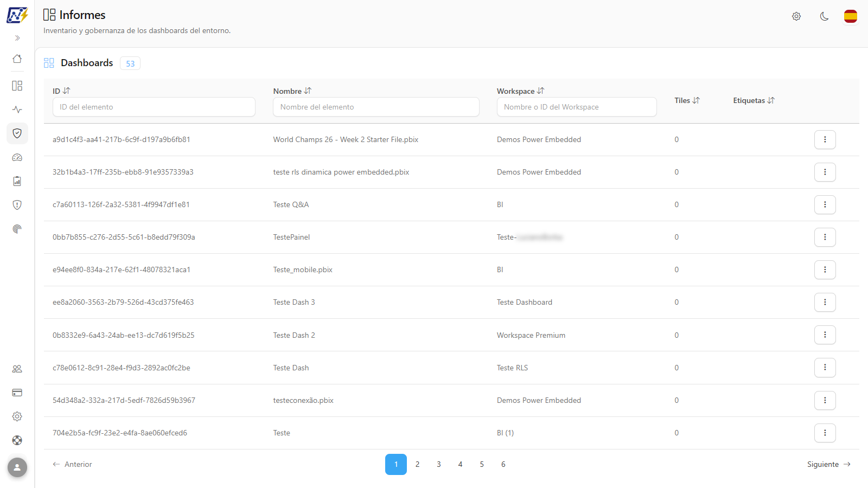Open the user avatar profile menu
Image resolution: width=868 pixels, height=488 pixels.
(x=17, y=467)
